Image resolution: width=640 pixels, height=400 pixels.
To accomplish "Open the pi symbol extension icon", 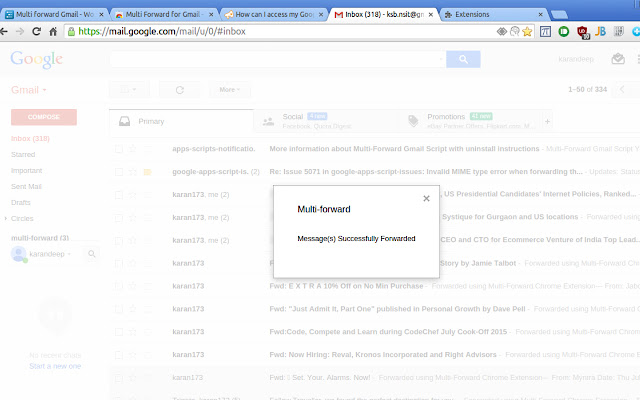I will click(545, 31).
